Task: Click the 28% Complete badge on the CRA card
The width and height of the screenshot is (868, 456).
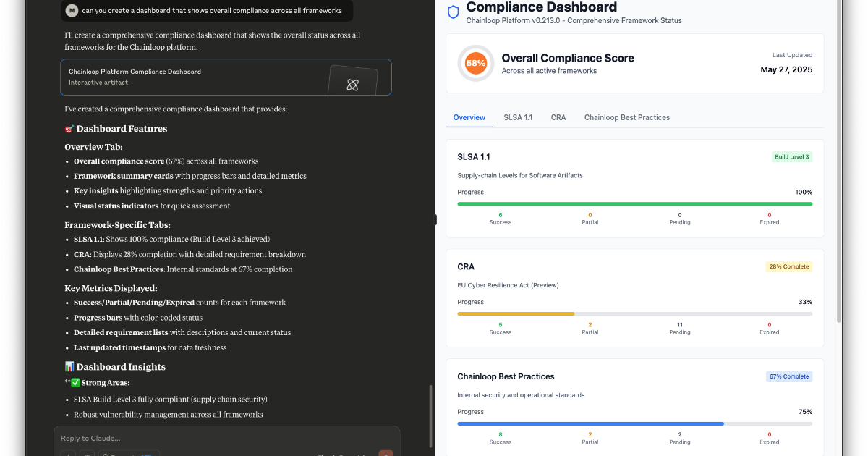Action: coord(788,266)
